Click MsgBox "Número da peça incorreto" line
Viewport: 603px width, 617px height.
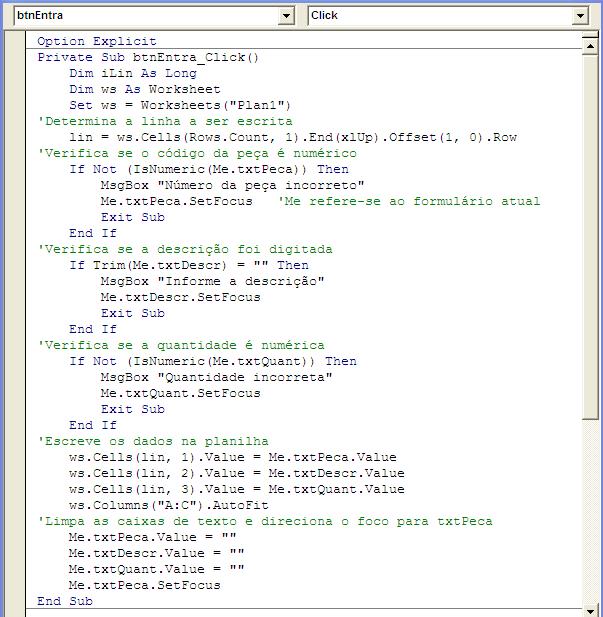click(232, 185)
